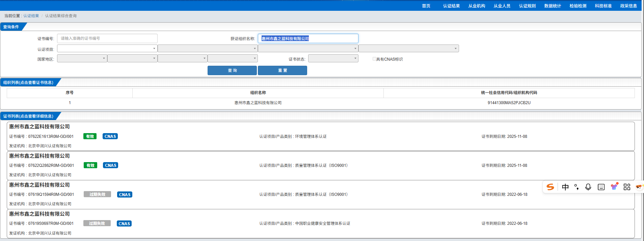Image resolution: width=644 pixels, height=241 pixels.
Task: Click the 证书编号 input field
Action: point(107,38)
